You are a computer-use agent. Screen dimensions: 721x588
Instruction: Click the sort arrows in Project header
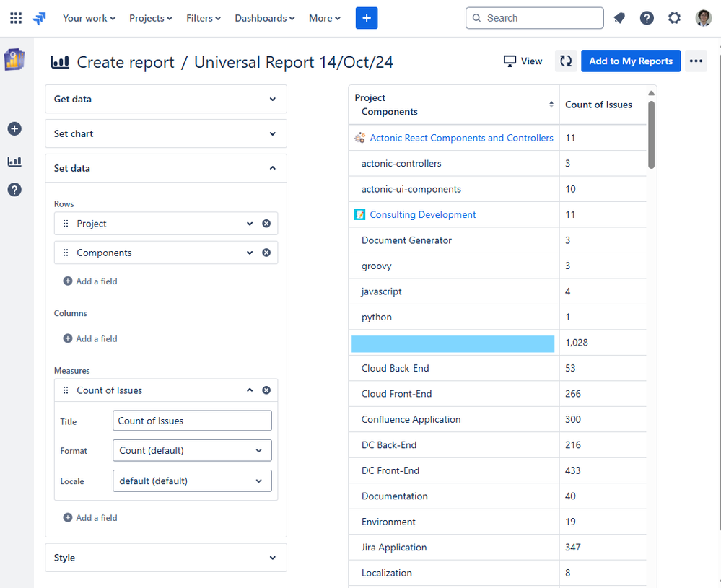click(551, 105)
